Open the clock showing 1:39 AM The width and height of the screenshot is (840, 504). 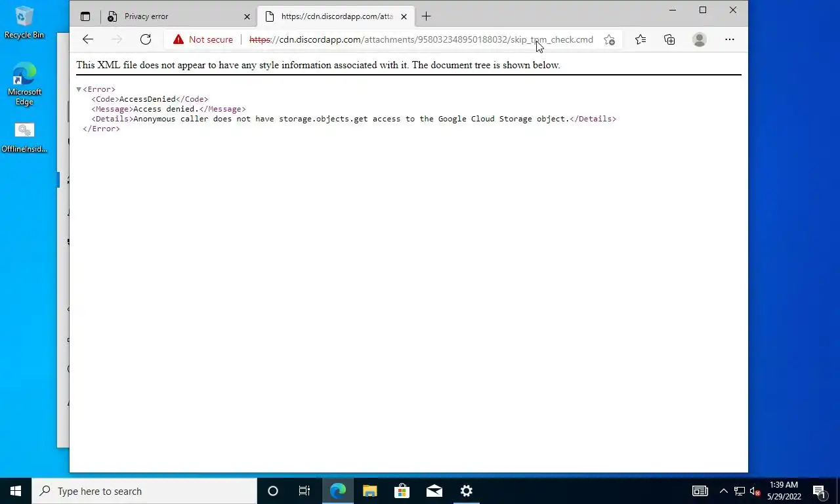pyautogui.click(x=784, y=491)
